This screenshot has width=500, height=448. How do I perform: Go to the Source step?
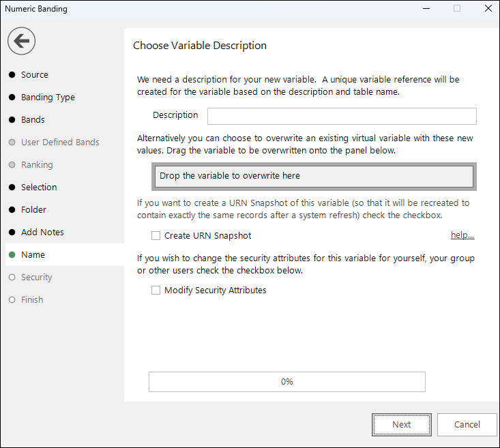[x=34, y=74]
